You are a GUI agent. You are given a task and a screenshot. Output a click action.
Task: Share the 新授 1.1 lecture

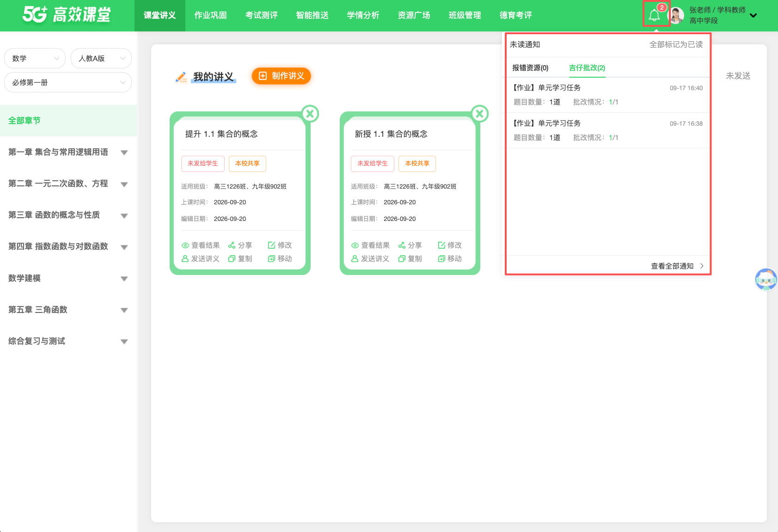tap(410, 245)
